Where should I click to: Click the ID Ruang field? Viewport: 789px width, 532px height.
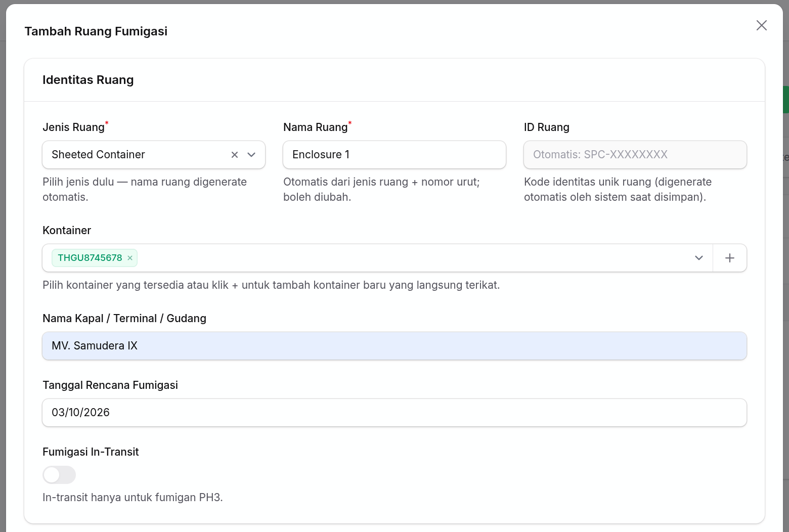[x=635, y=155]
